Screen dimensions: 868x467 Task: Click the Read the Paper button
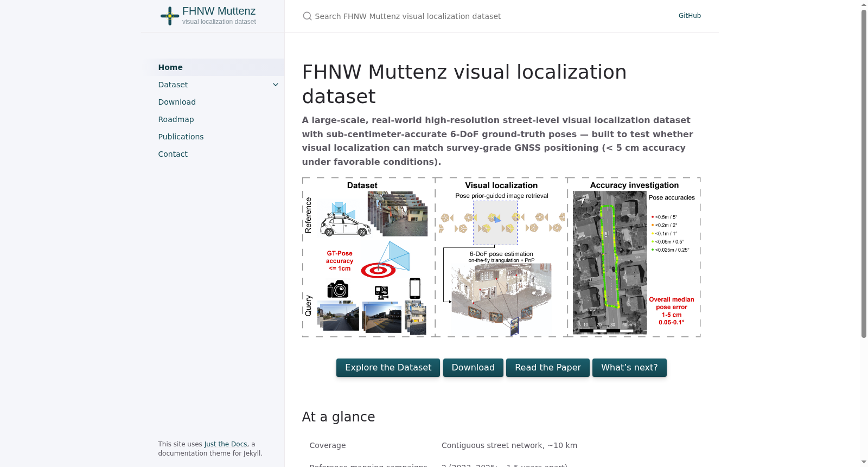click(548, 368)
